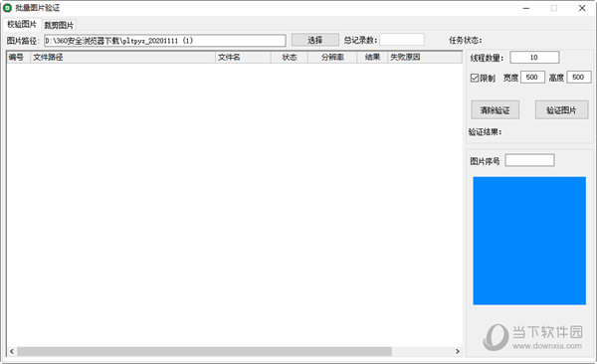Click the 验证图片 button
Viewport: 597px width, 364px height.
(561, 110)
